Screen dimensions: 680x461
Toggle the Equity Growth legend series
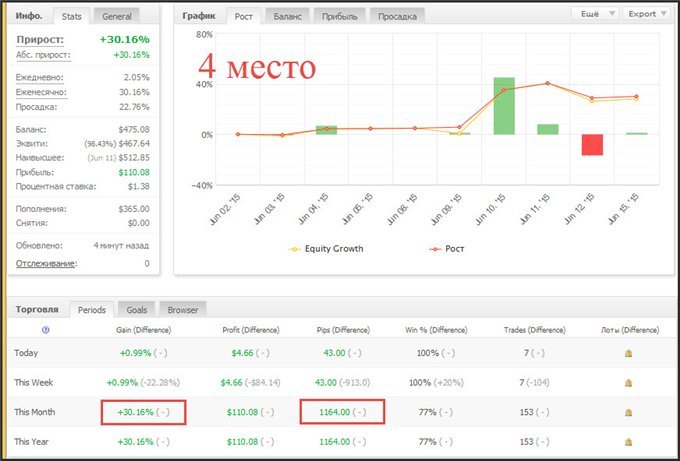pyautogui.click(x=327, y=248)
